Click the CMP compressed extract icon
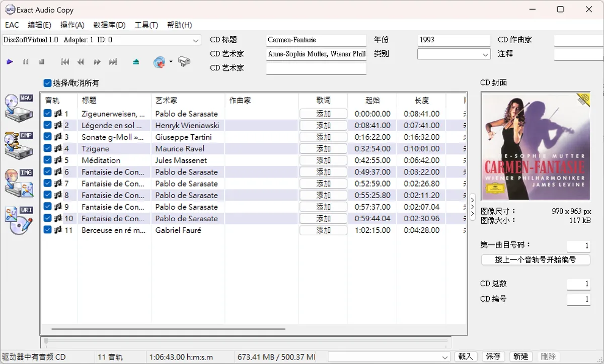Image resolution: width=604 pixels, height=364 pixels. tap(19, 144)
